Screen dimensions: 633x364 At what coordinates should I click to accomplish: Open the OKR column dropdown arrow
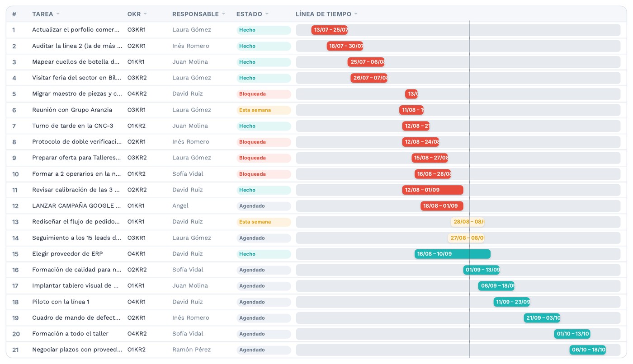145,14
